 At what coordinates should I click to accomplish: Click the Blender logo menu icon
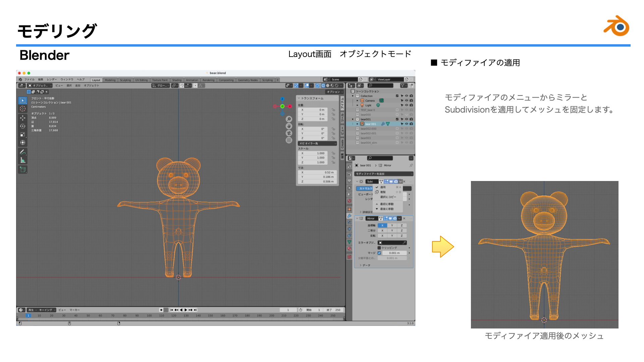click(x=20, y=80)
